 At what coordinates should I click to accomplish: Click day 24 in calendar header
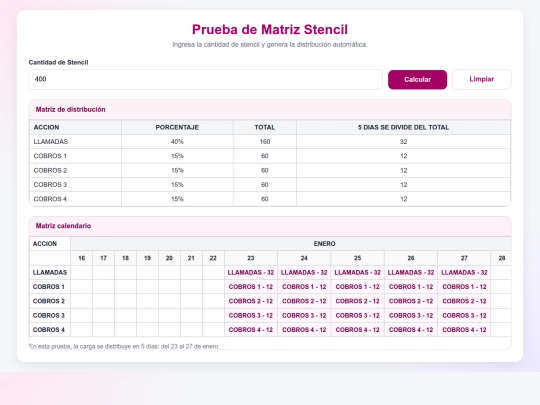pyautogui.click(x=304, y=258)
